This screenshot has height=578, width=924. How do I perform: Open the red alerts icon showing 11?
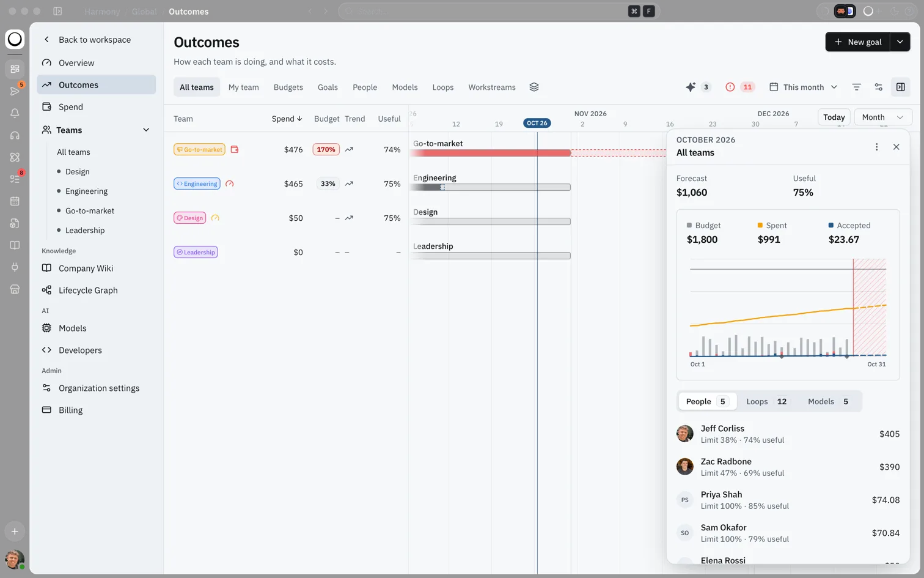[x=740, y=87]
